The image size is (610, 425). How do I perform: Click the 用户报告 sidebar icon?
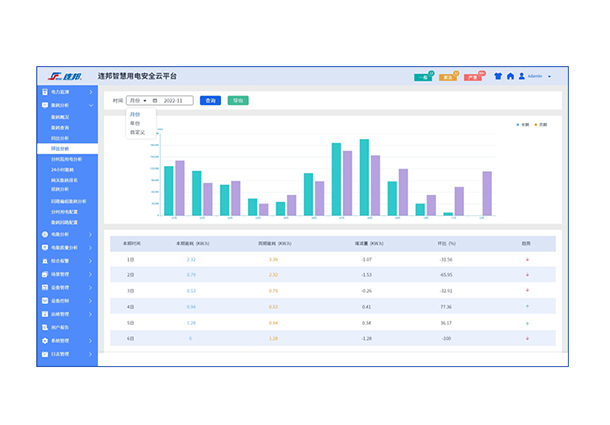tap(44, 327)
